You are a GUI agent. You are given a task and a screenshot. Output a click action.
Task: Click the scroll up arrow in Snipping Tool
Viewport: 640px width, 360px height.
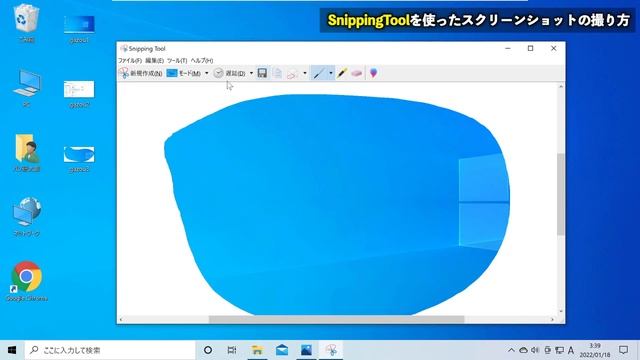[x=561, y=87]
